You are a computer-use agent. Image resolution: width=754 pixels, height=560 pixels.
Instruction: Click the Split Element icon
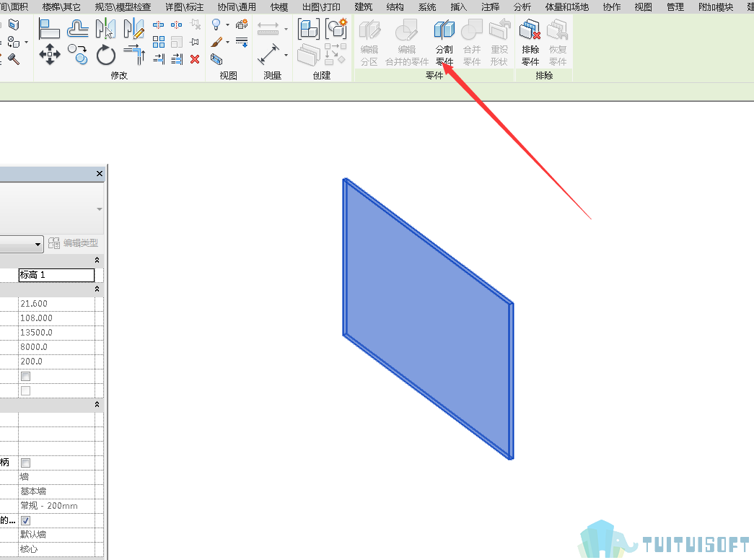(x=158, y=25)
